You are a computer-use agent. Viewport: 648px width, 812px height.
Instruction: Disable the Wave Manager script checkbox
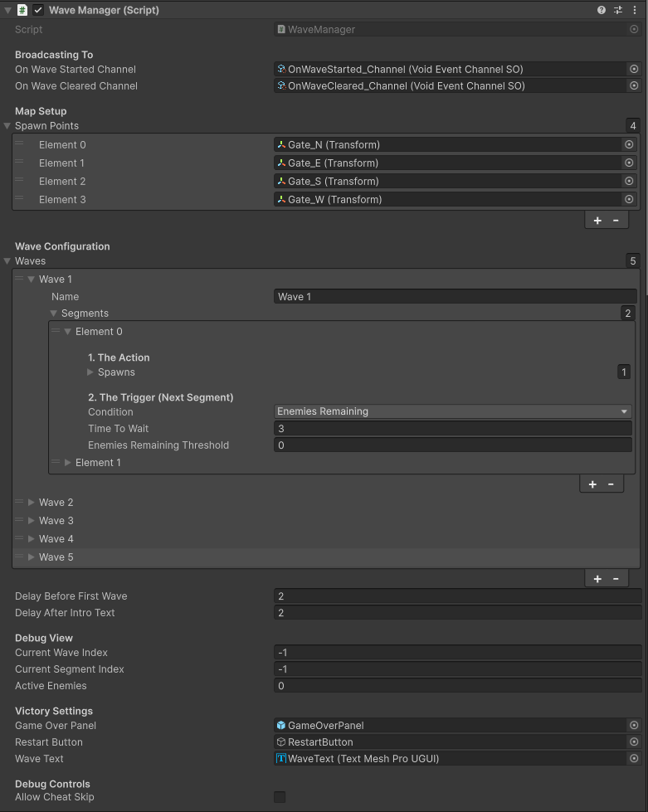(x=38, y=10)
